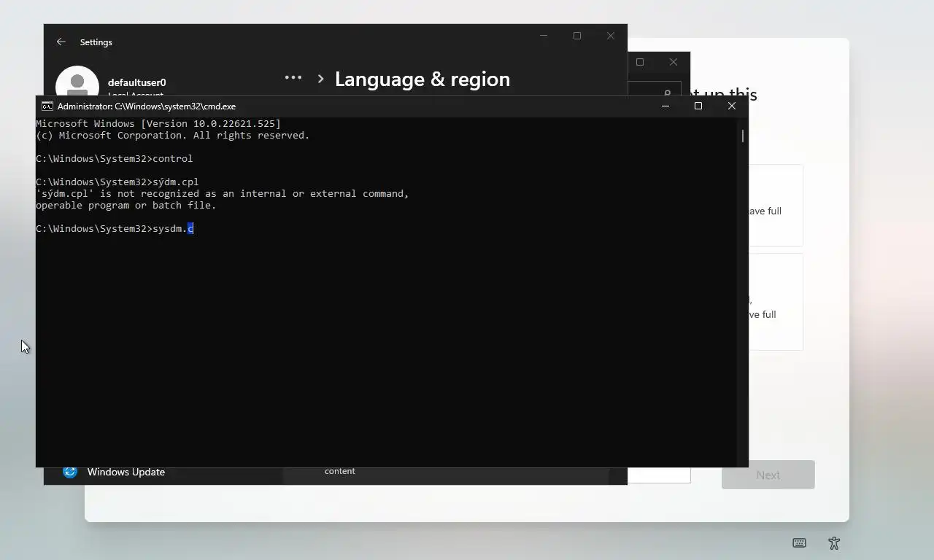
Task: Go back using the Settings back arrow
Action: tap(61, 42)
